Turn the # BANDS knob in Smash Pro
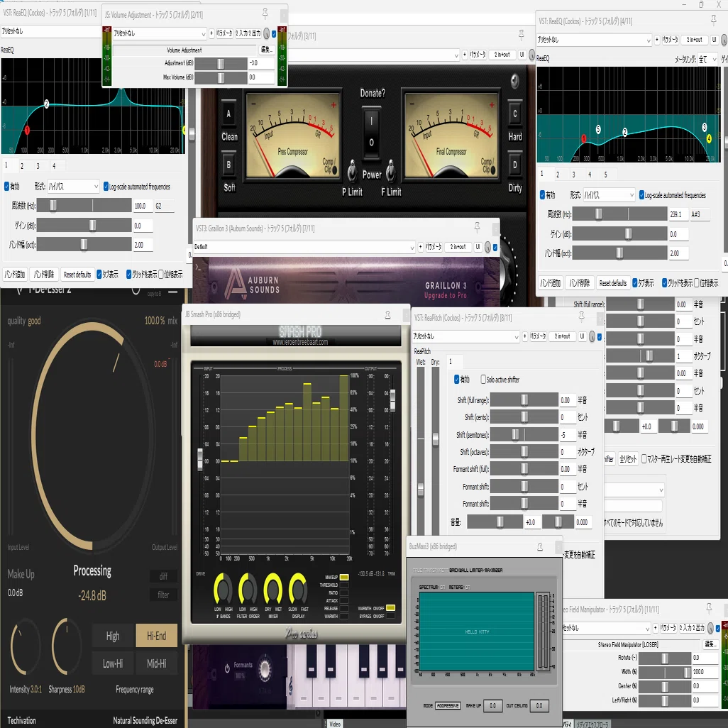Image resolution: width=728 pixels, height=728 pixels. tap(223, 589)
